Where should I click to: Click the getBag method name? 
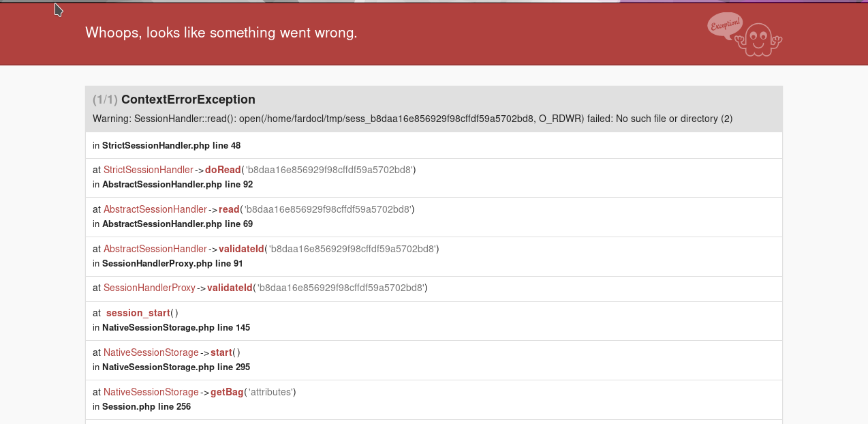coord(227,392)
